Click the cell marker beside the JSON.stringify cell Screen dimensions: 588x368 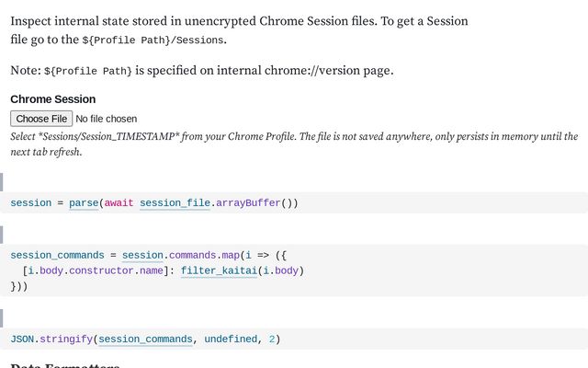(2, 318)
